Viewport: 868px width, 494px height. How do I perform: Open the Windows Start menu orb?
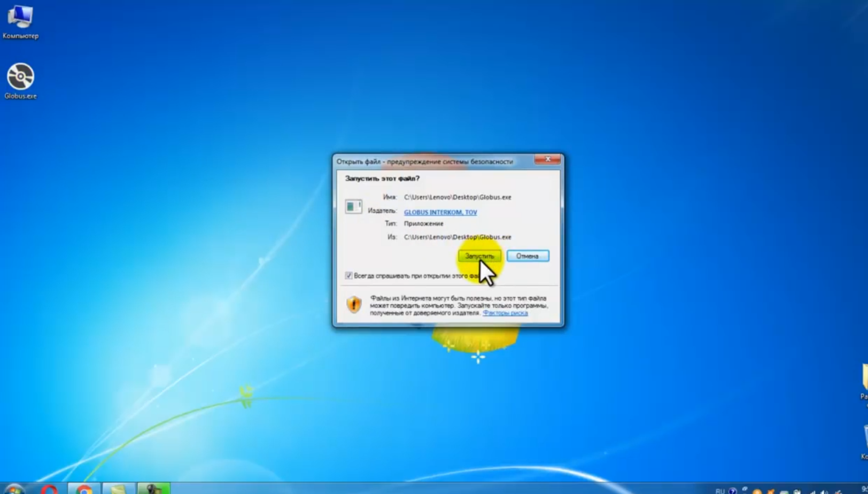click(14, 490)
